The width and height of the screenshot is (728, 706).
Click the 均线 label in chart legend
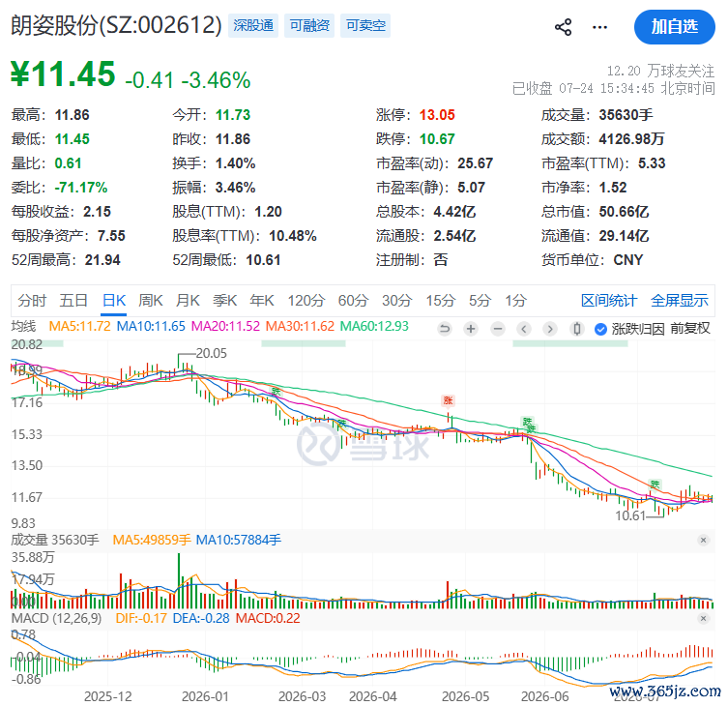(x=23, y=326)
